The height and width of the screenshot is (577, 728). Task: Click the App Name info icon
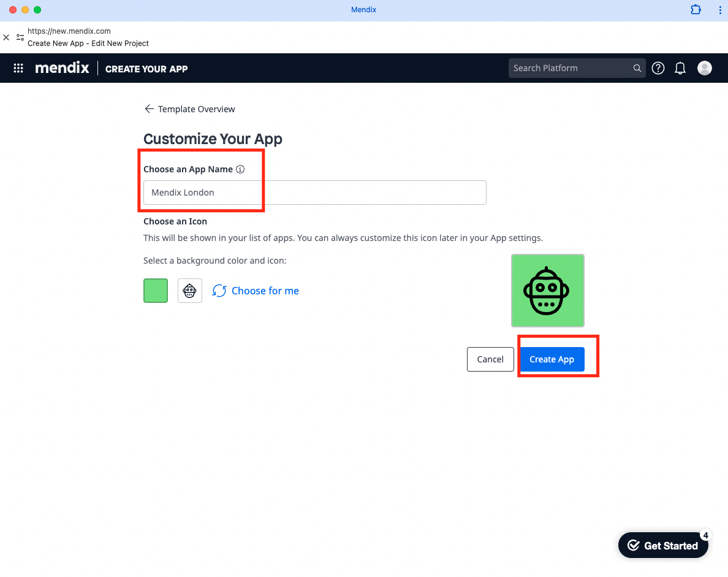click(x=240, y=169)
